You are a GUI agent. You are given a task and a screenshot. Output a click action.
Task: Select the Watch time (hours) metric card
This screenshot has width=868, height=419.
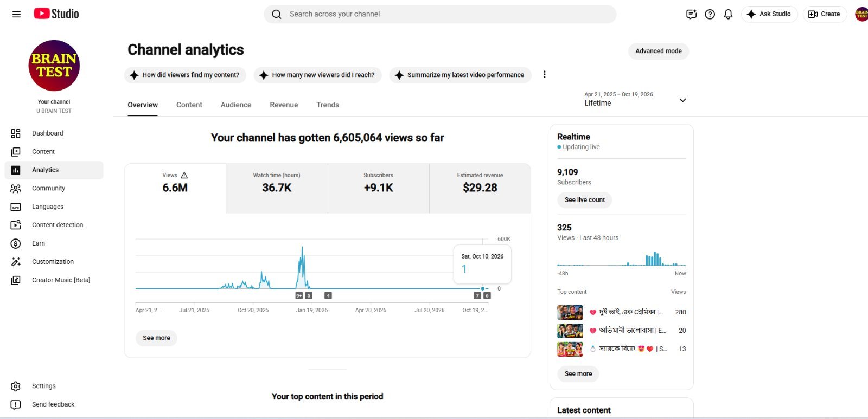tap(277, 189)
